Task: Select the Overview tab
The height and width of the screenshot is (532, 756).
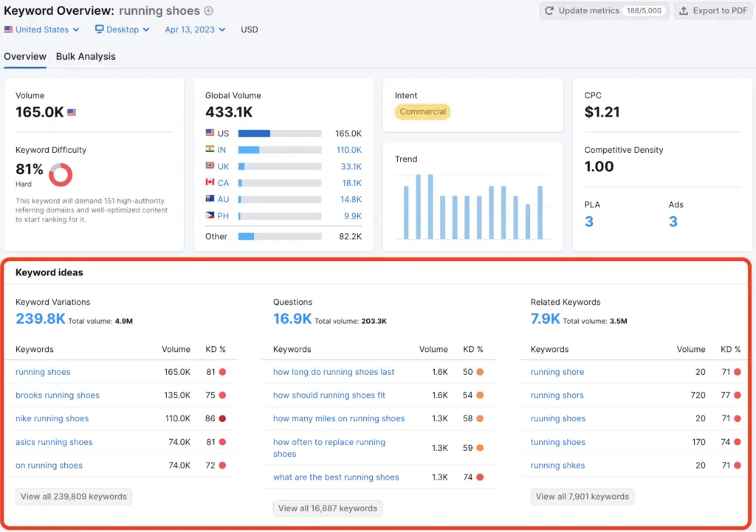Action: click(x=25, y=57)
